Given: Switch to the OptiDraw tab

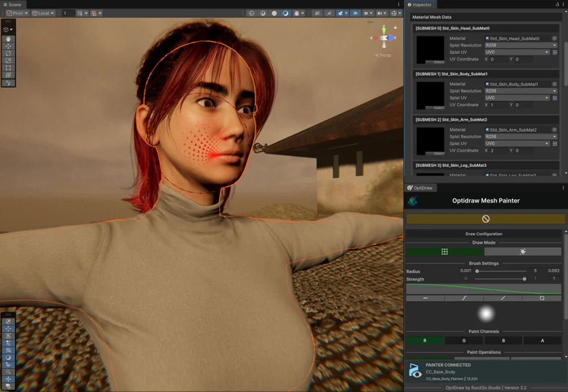Looking at the screenshot, I should coord(420,188).
